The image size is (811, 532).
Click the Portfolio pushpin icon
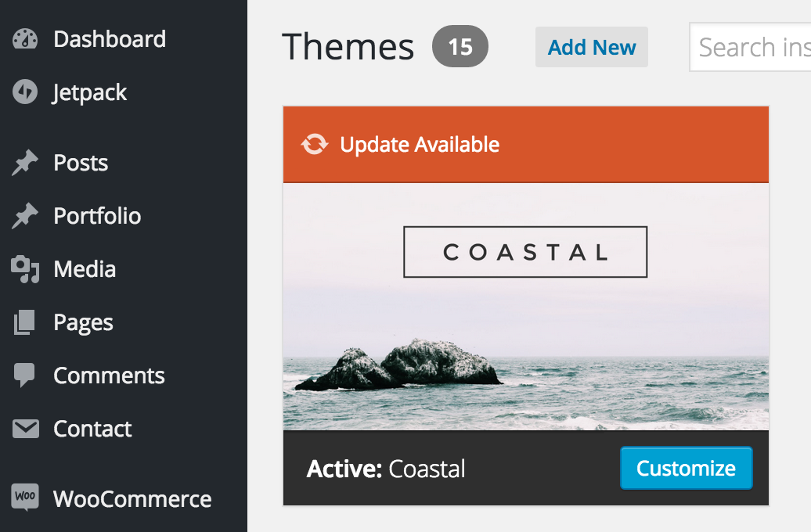pos(25,216)
